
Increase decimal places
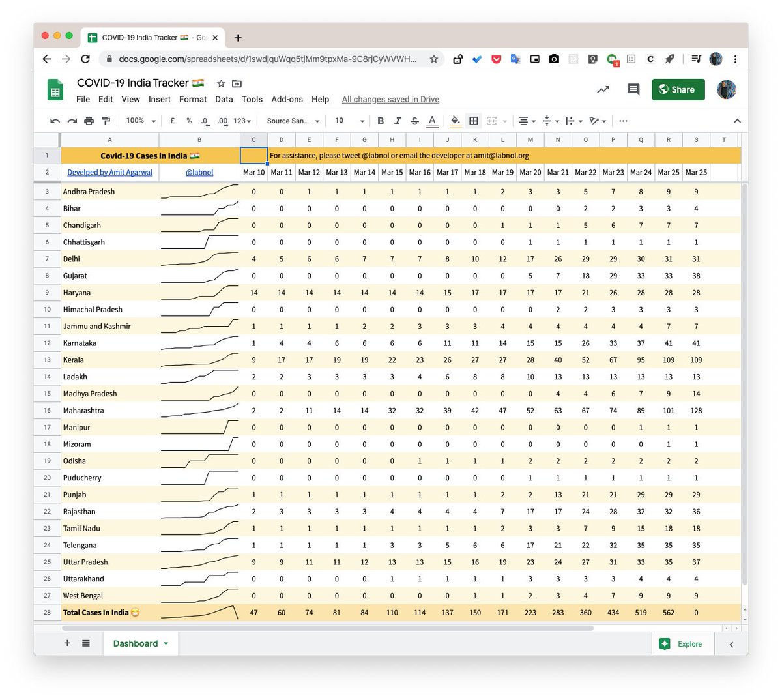click(x=222, y=121)
